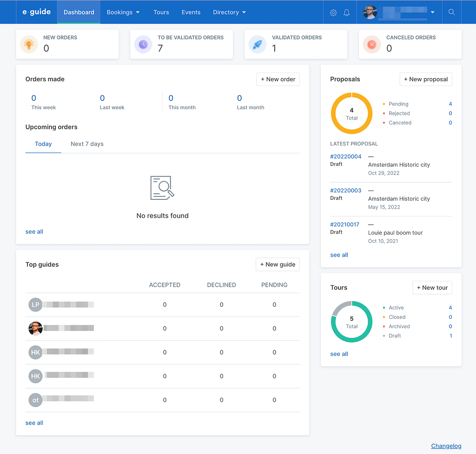Click the New Orders lightbulb icon
476x454 pixels.
pyautogui.click(x=29, y=45)
